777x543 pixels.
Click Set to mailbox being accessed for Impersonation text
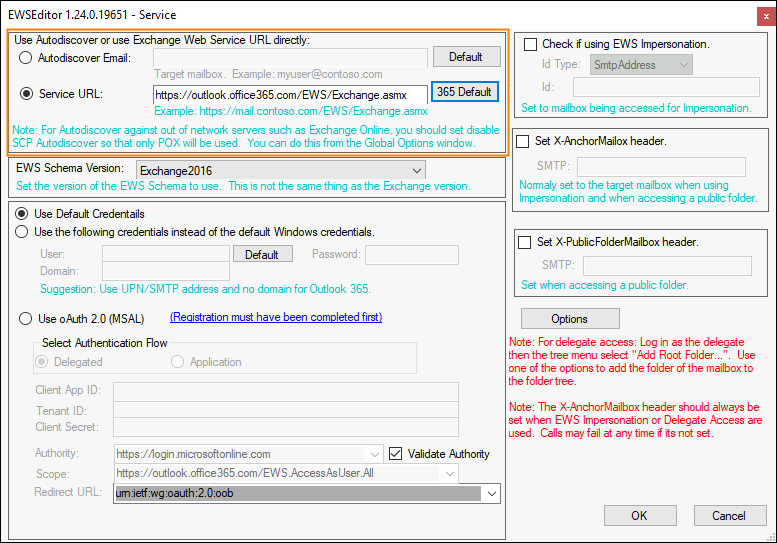point(636,108)
